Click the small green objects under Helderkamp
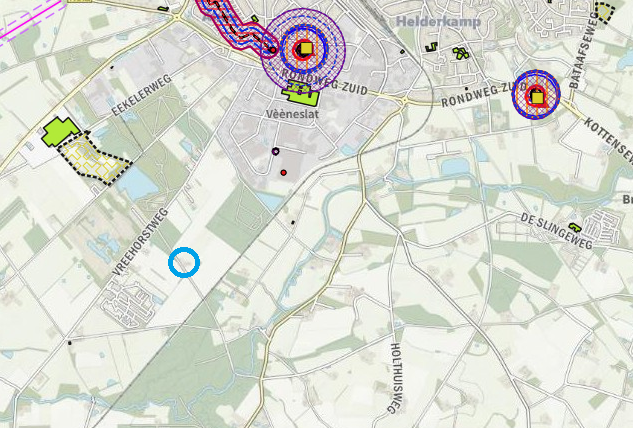 tap(461, 53)
